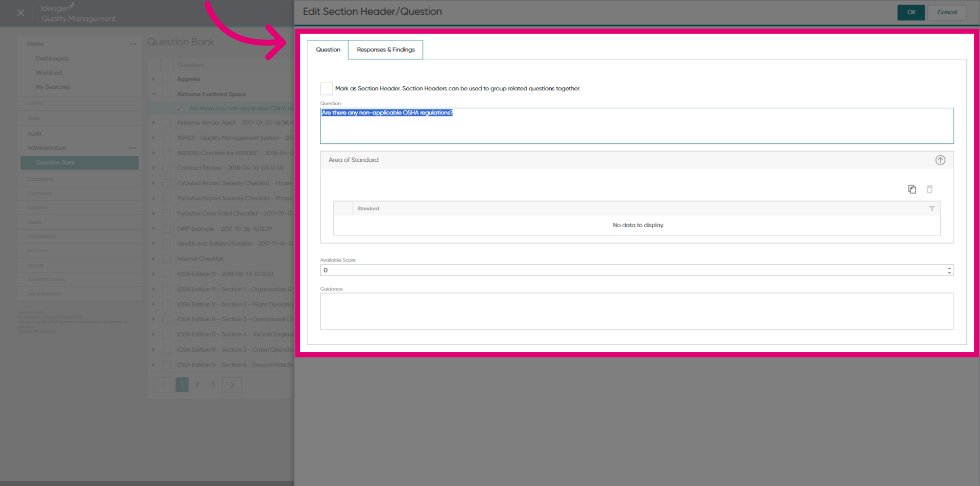Expand the AS9101D Checklist for AS9100C row
This screenshot has height=486, width=980.
pyautogui.click(x=154, y=153)
